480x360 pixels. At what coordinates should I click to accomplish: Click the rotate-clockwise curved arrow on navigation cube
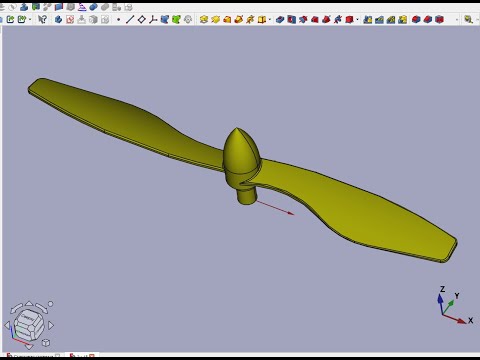[41, 307]
